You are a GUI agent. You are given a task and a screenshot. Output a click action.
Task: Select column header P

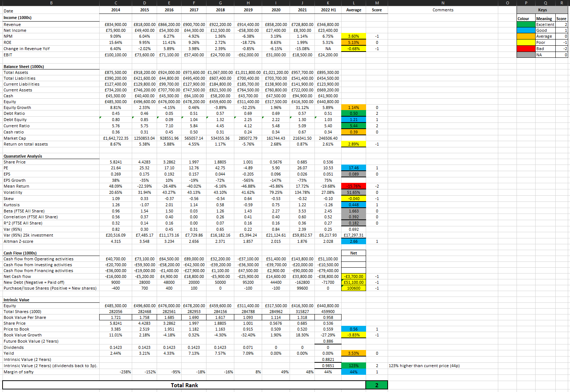point(526,3)
